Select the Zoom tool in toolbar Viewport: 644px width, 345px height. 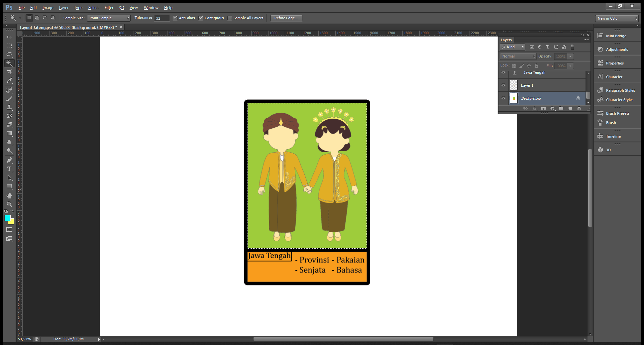click(9, 204)
